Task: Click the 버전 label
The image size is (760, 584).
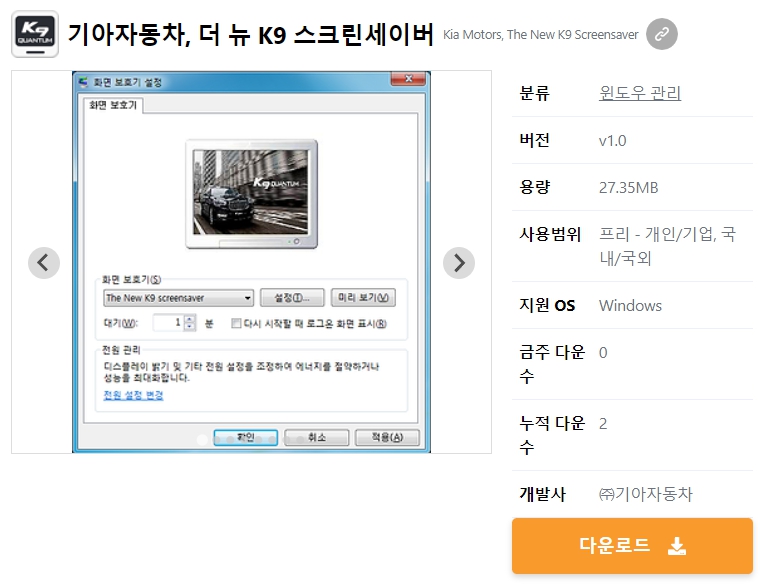Action: tap(534, 140)
